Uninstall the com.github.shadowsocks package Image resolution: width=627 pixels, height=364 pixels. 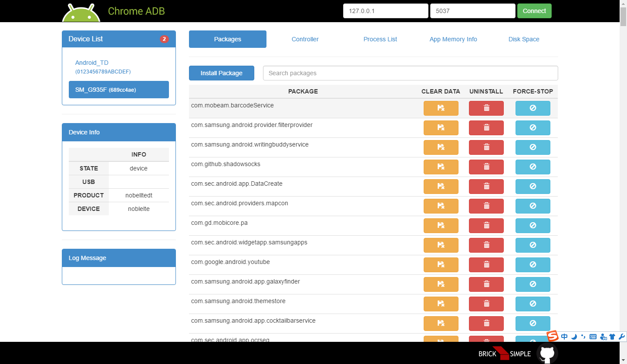click(486, 167)
